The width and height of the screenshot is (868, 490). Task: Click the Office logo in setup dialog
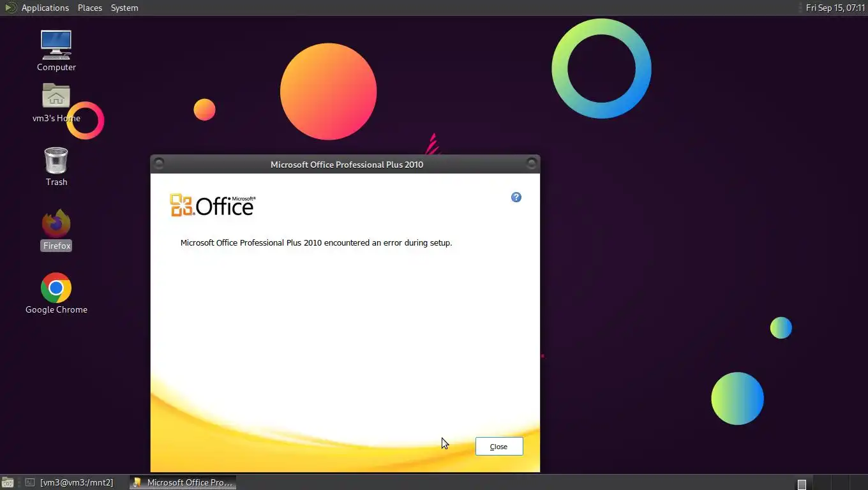pyautogui.click(x=213, y=205)
